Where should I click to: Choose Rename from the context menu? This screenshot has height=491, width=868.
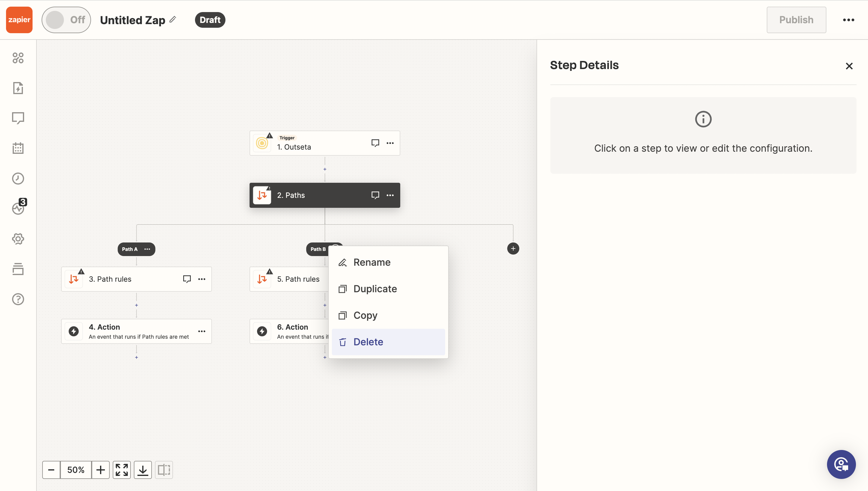click(x=388, y=262)
